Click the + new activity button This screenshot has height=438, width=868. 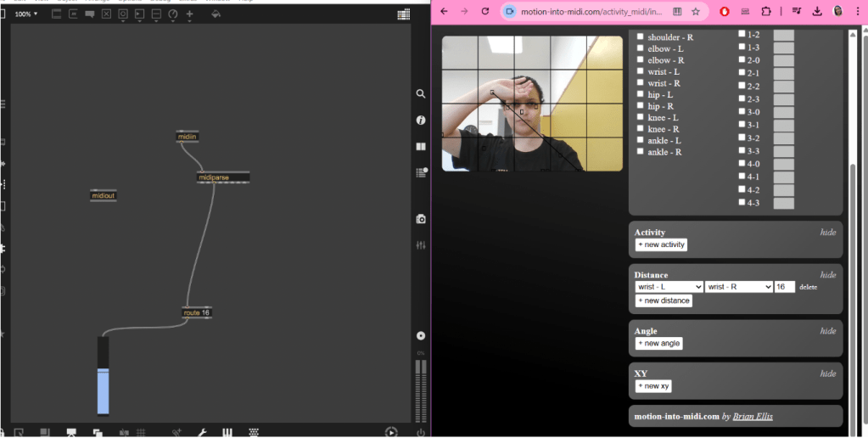[661, 244]
